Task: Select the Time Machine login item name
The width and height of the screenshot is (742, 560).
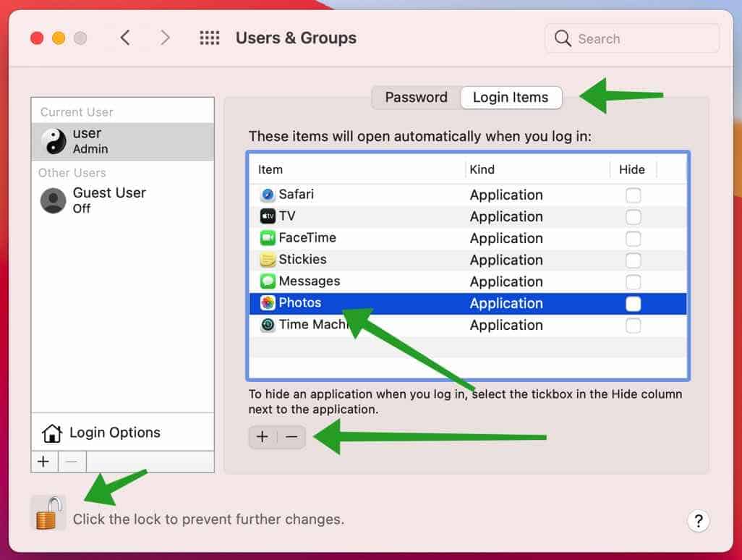Action: pos(313,325)
